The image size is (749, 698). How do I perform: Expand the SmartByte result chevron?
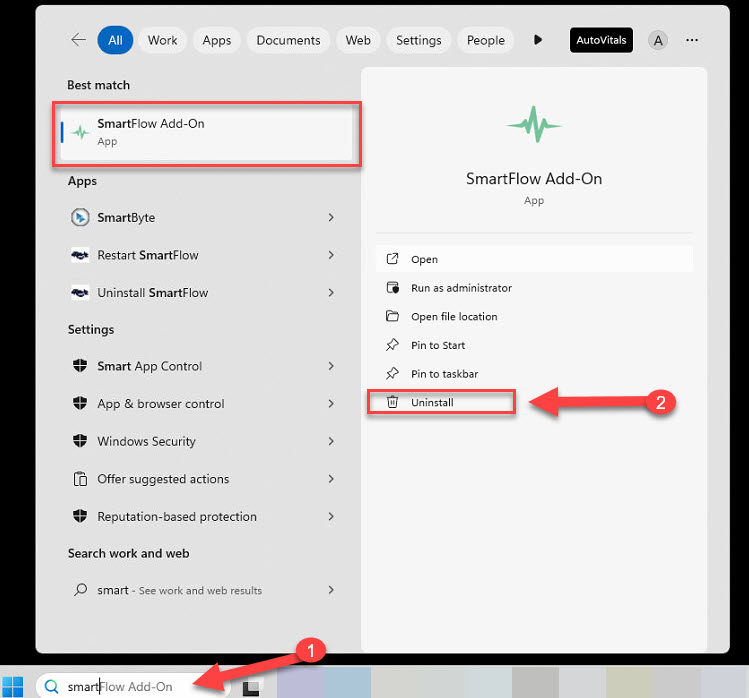[331, 217]
